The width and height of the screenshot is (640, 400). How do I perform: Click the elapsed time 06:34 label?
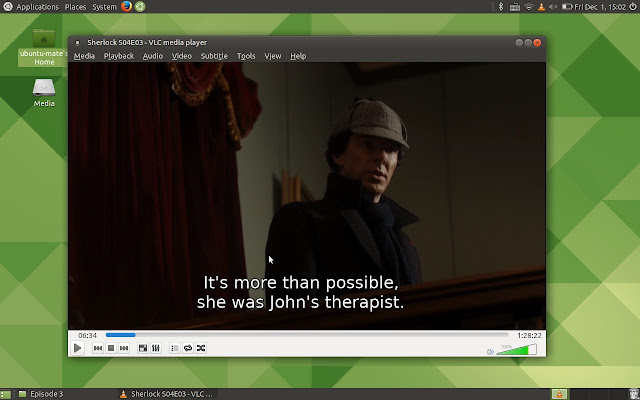pos(87,336)
